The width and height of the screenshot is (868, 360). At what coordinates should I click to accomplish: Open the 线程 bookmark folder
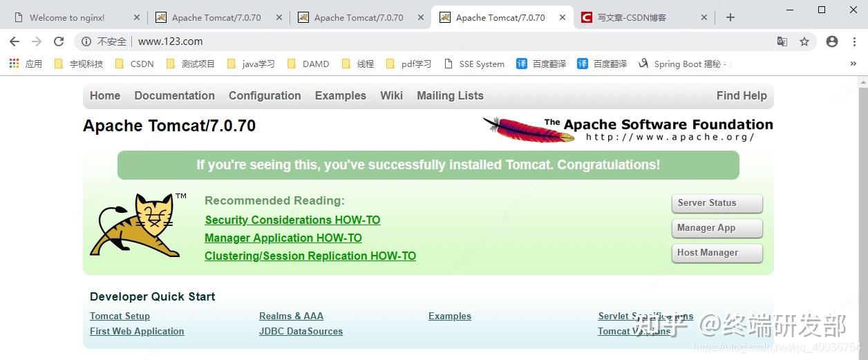[357, 64]
